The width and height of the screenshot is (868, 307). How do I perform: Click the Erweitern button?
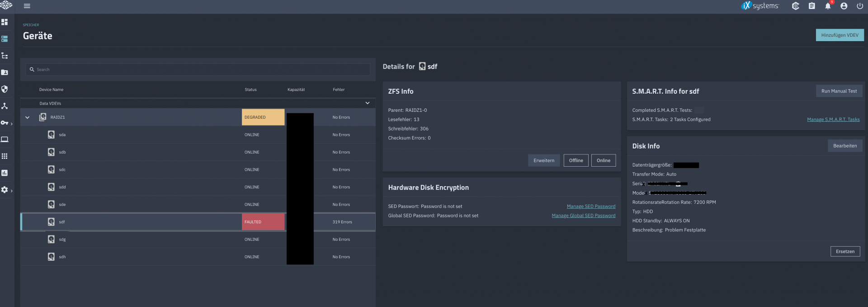pyautogui.click(x=544, y=160)
